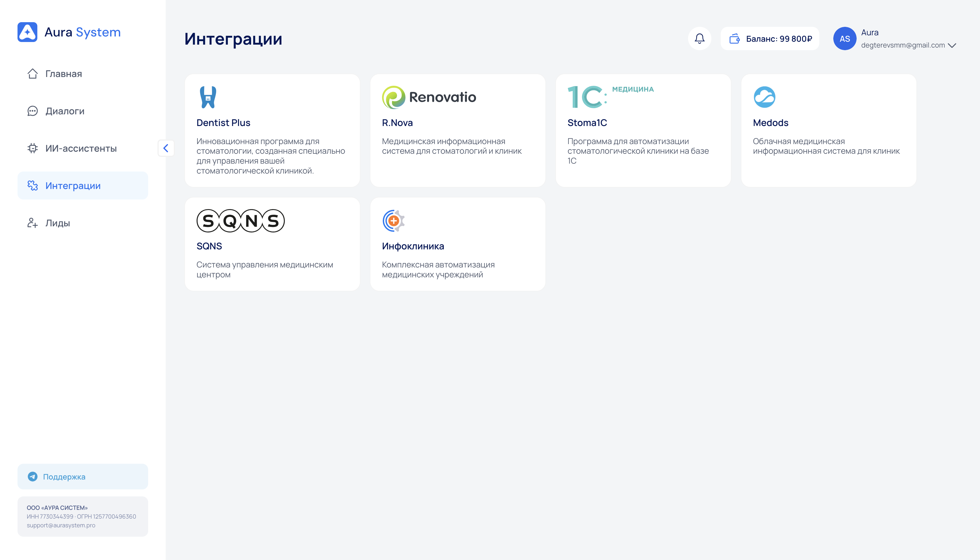Click the SQNS logo

240,221
